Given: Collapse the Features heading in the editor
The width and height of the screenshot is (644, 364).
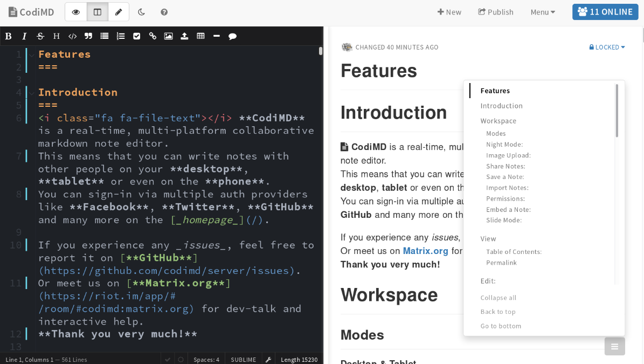Looking at the screenshot, I should (31, 54).
